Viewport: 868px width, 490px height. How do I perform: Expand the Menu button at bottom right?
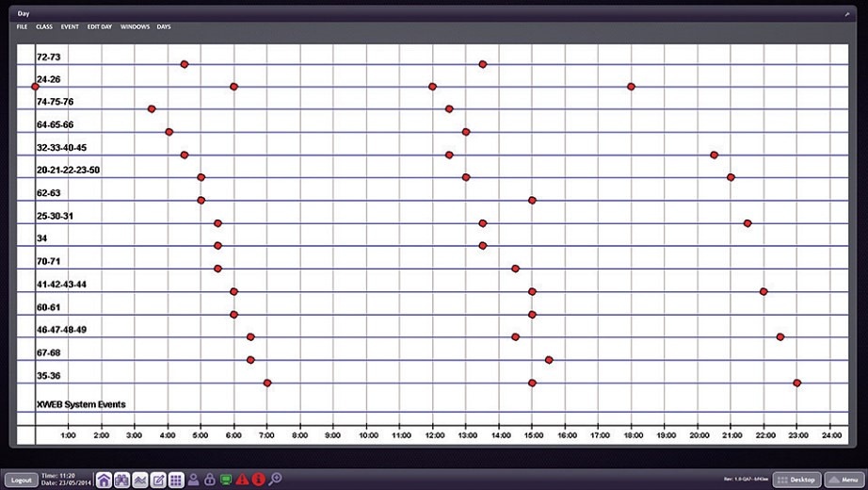[x=843, y=480]
